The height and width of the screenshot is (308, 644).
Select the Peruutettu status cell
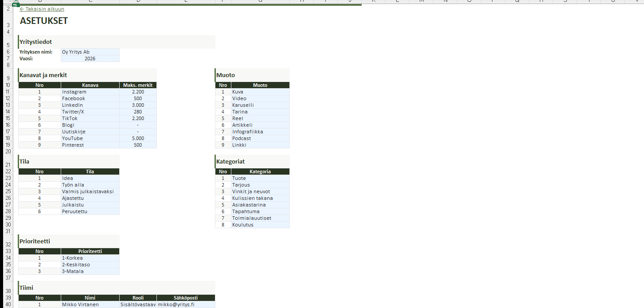90,211
